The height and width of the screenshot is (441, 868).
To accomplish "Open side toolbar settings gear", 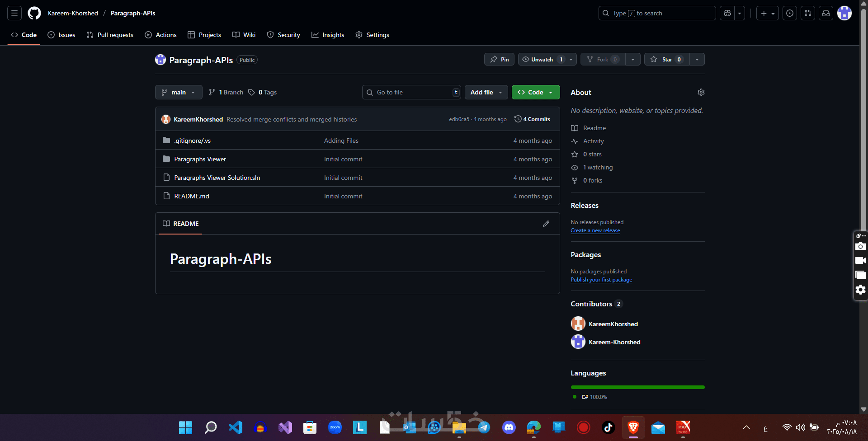I will pyautogui.click(x=860, y=290).
